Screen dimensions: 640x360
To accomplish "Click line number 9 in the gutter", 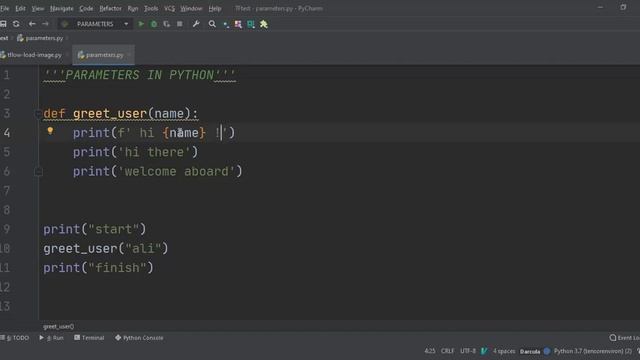I will coord(7,229).
